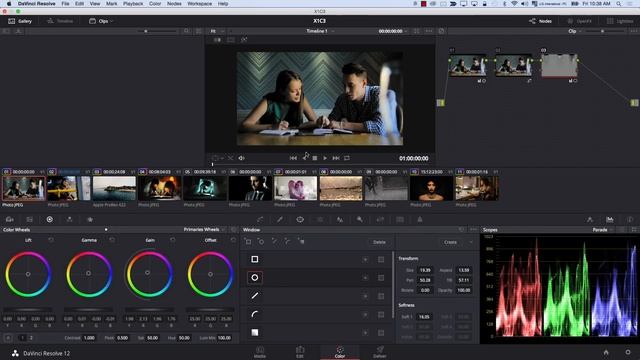This screenshot has height=360, width=640.
Task: Adjust the Lift master wheel slider
Action: (28, 309)
